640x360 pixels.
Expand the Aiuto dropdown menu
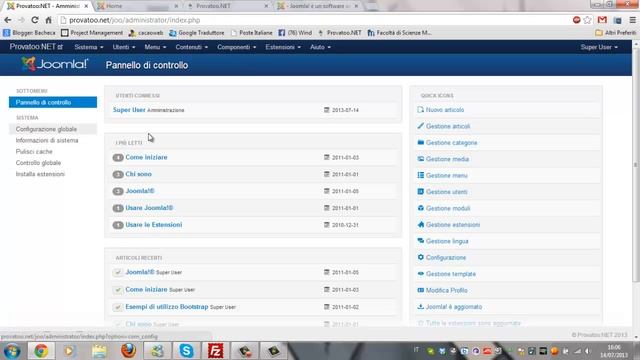click(320, 47)
